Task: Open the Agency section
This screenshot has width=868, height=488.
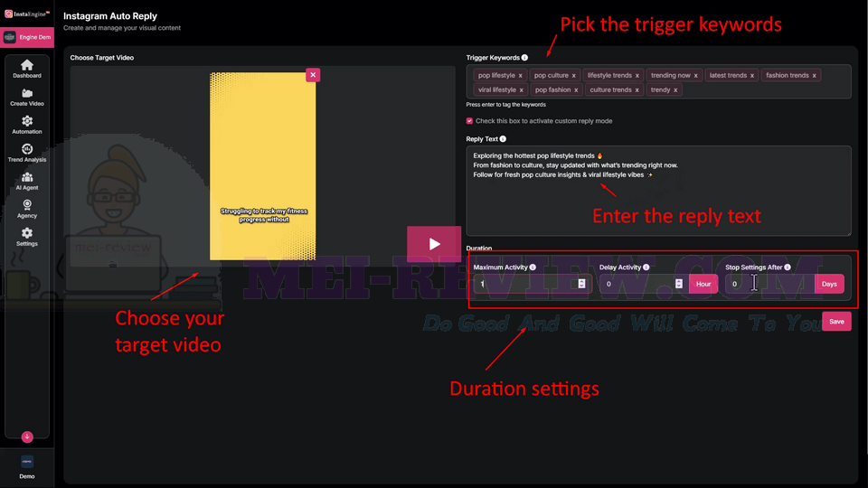Action: 26,209
